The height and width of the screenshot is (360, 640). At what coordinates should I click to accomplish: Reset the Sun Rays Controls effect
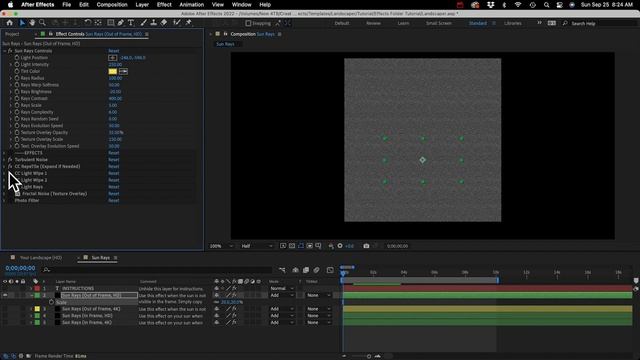[x=113, y=51]
